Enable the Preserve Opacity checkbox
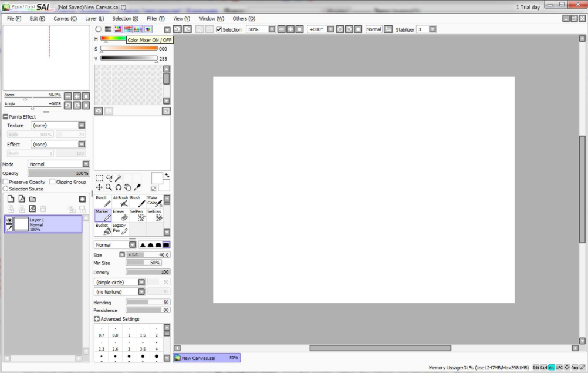 pyautogui.click(x=6, y=182)
